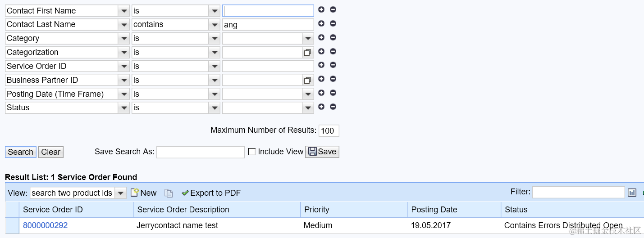Add search row after Business Partner ID

(x=321, y=79)
